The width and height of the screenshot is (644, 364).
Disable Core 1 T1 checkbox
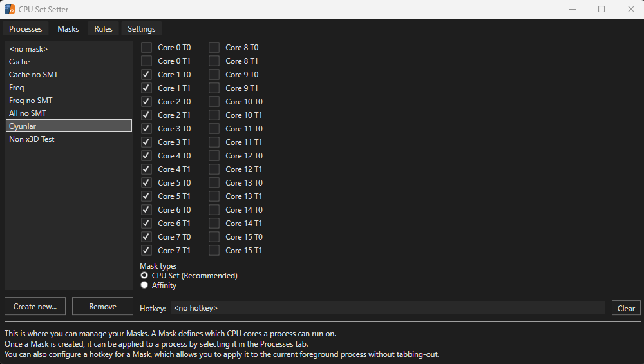[x=146, y=88]
